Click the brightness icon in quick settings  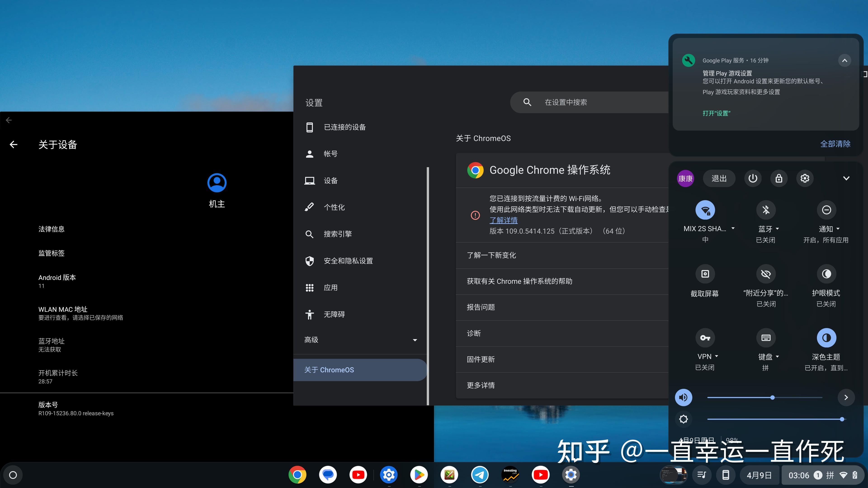(683, 419)
